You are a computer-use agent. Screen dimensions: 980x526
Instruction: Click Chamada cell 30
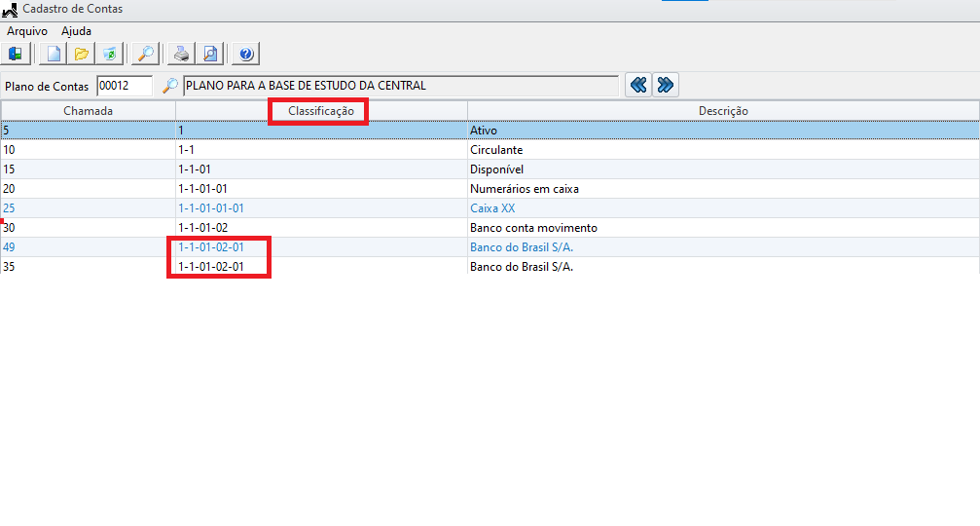point(89,228)
